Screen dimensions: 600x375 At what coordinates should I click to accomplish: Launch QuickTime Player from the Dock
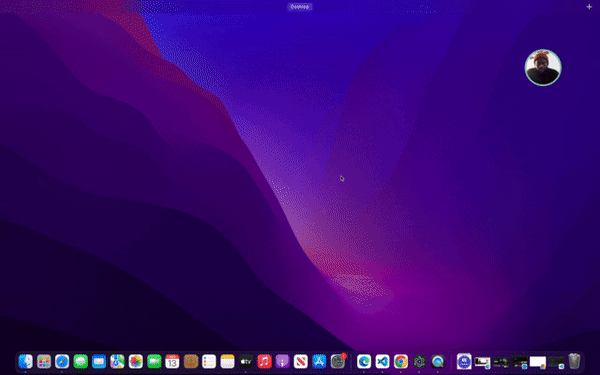(438, 361)
